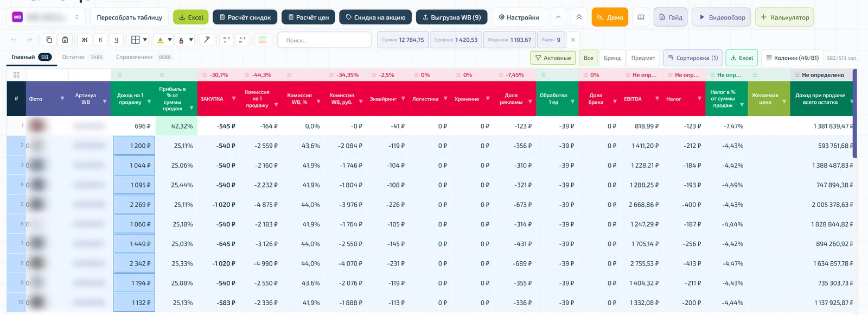Image resolution: width=868 pixels, height=315 pixels.
Task: Apply underline formatting with the Ч button
Action: coord(116,40)
